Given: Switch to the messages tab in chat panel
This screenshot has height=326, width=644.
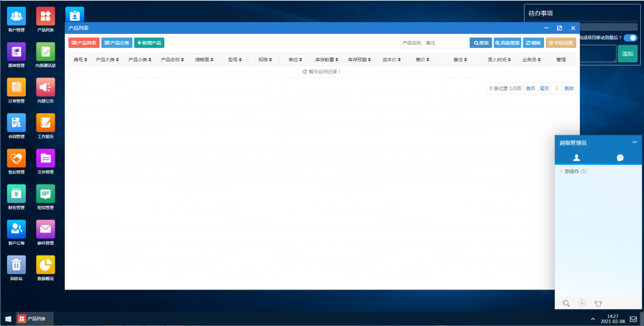Looking at the screenshot, I should pos(619,158).
